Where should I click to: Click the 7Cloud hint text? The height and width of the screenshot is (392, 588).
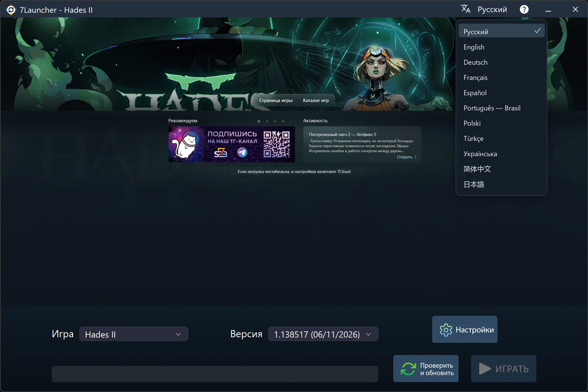(x=294, y=171)
